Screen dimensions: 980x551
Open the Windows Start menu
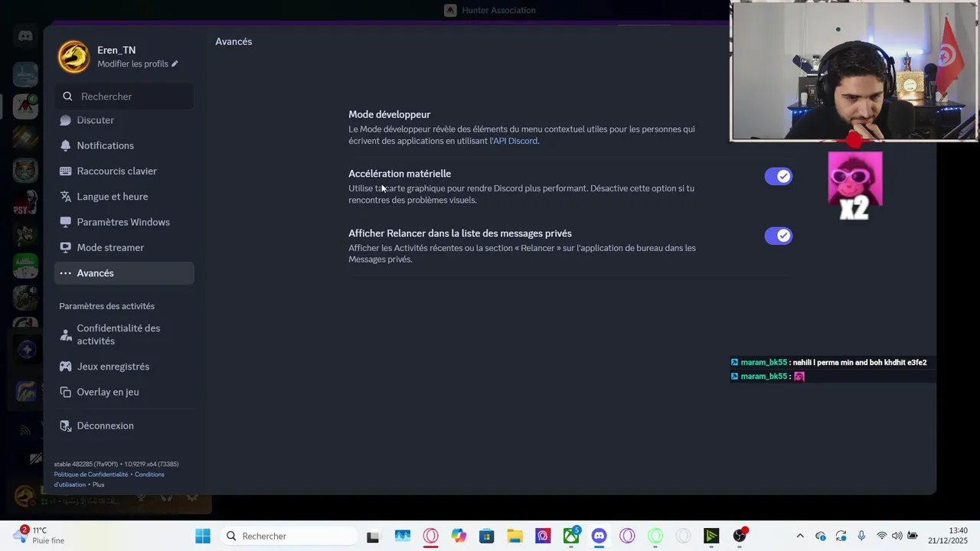click(x=203, y=536)
